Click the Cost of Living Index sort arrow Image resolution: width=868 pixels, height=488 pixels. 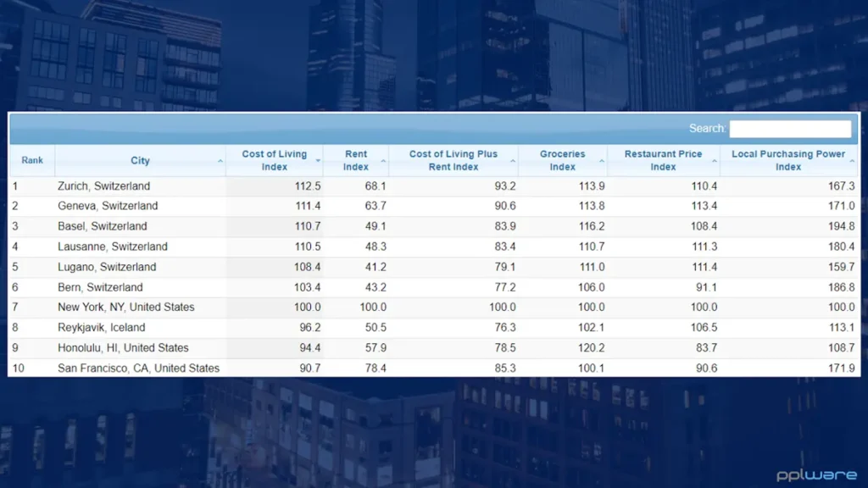coord(318,161)
